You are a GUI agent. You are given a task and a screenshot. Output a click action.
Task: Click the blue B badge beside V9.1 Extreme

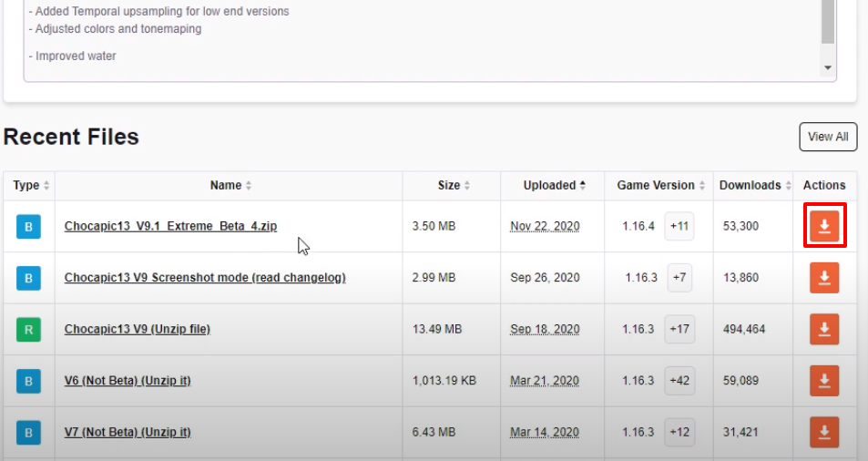point(28,226)
